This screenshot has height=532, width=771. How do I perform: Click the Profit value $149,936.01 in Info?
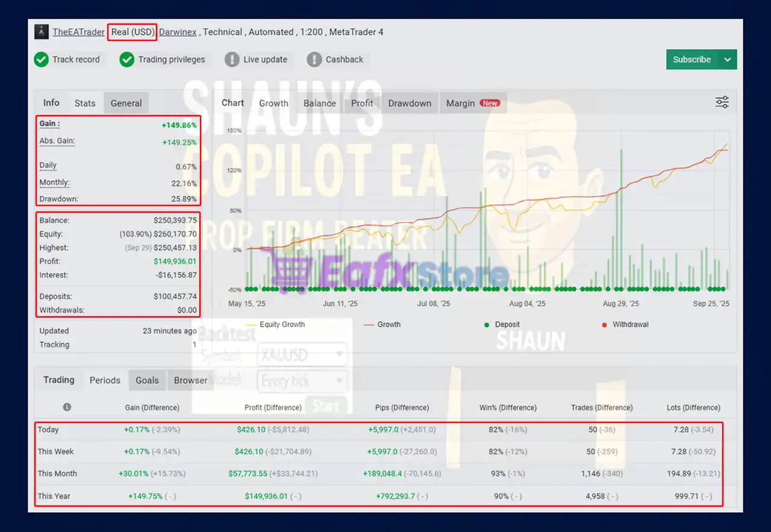point(175,261)
